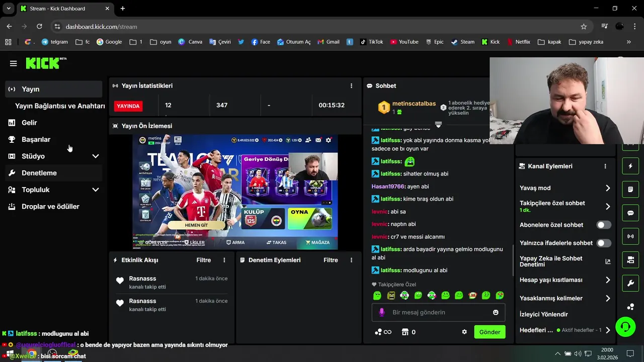Open browser tab search dropdown arrow

point(9,9)
